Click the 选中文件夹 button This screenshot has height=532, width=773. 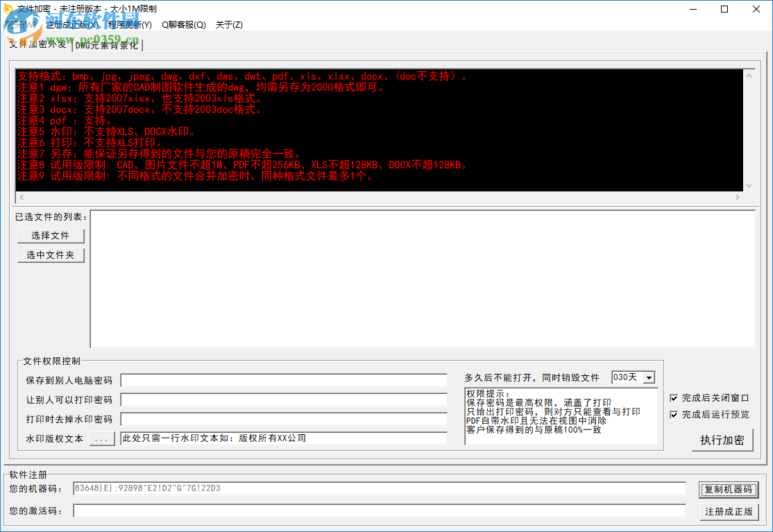pos(51,255)
